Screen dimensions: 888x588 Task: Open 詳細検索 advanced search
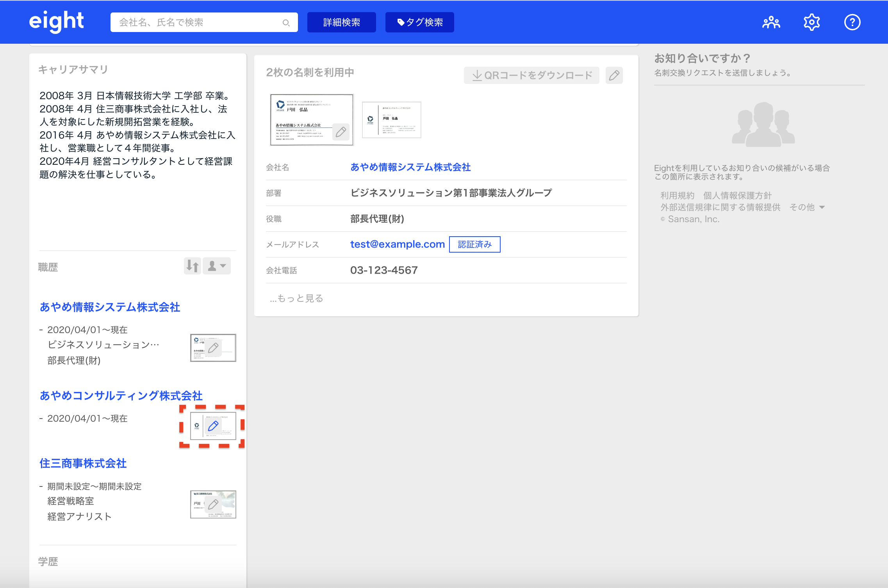click(x=341, y=22)
